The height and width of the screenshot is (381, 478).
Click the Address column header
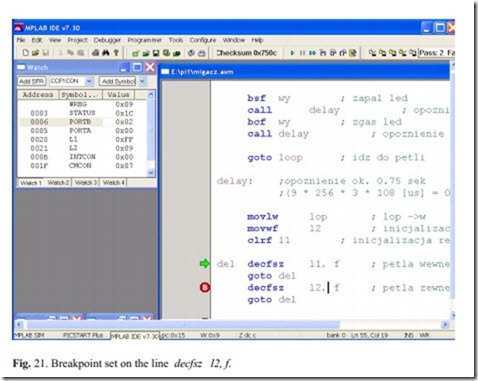38,95
